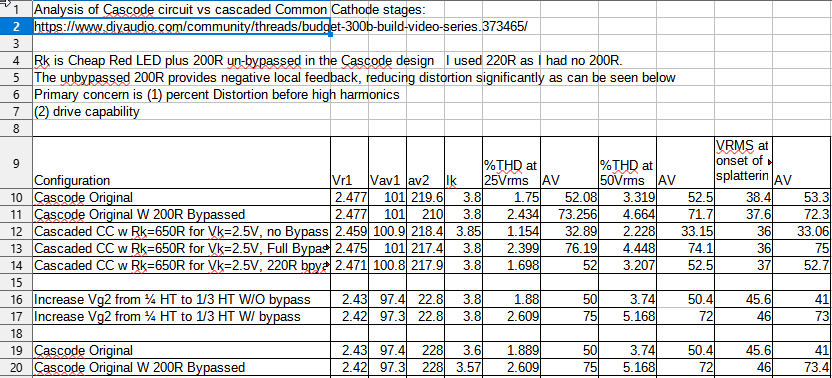Select the 38.4 VRMS cell
Viewport: 832px width, 378px height.
pyautogui.click(x=743, y=197)
